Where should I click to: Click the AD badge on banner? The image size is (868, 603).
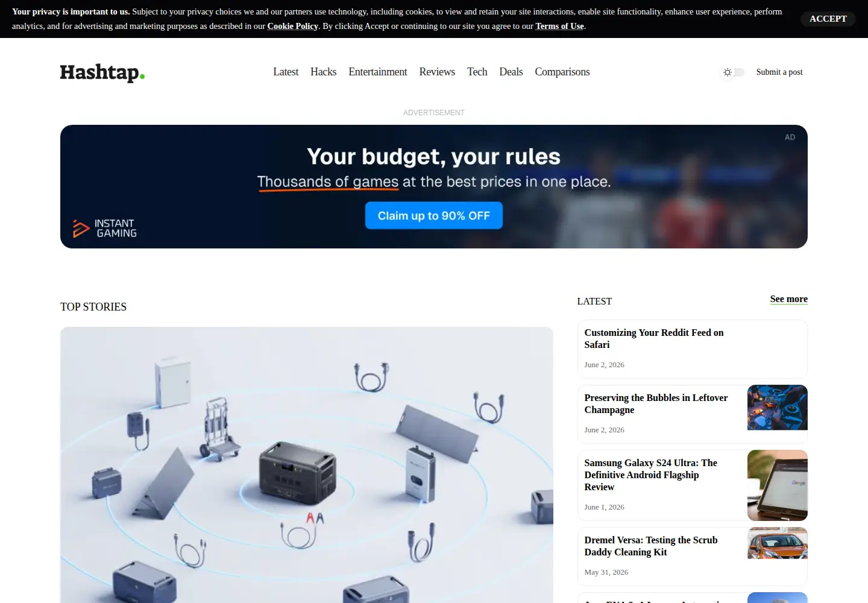[790, 137]
